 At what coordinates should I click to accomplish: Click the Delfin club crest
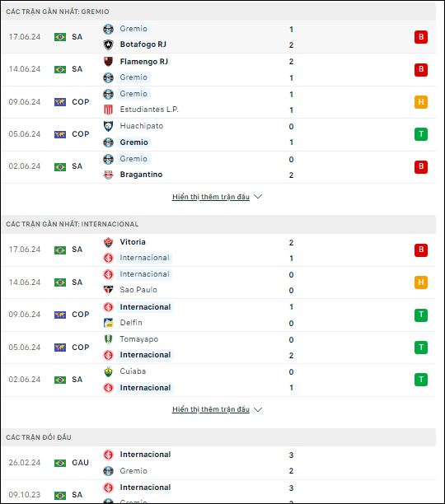pos(108,323)
